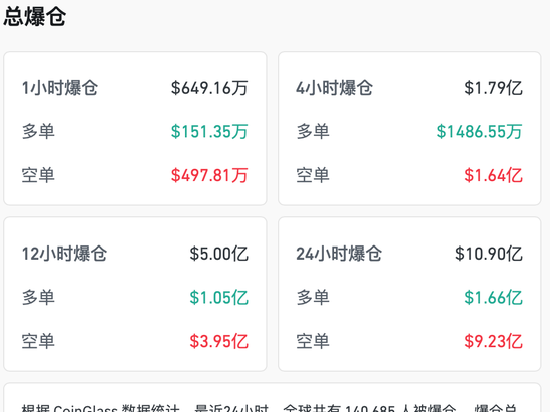
Task: Click the $5.00亿 total value
Action: tap(219, 254)
